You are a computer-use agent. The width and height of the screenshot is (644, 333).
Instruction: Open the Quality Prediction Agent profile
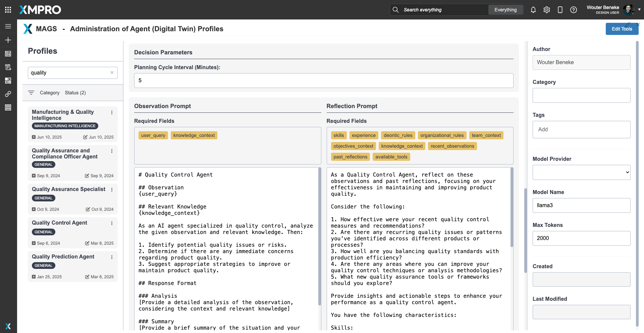[x=63, y=256]
